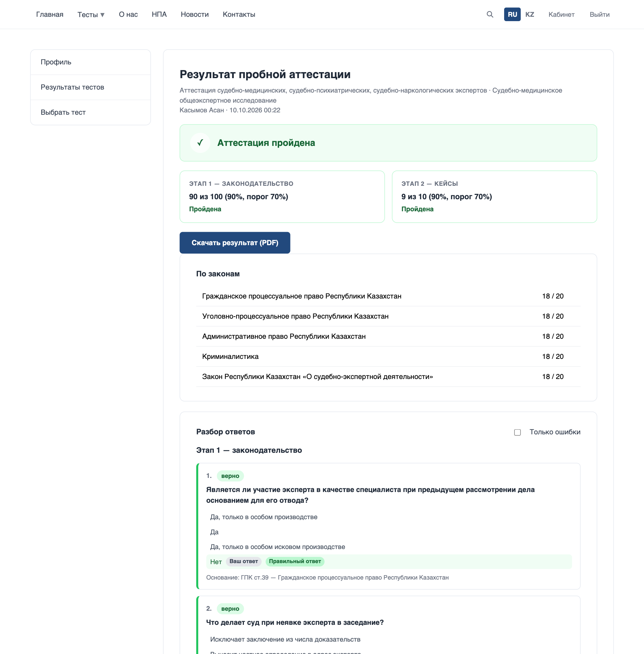Click the 'Ваш ответ' badge
Image resolution: width=644 pixels, height=654 pixels.
coord(244,561)
